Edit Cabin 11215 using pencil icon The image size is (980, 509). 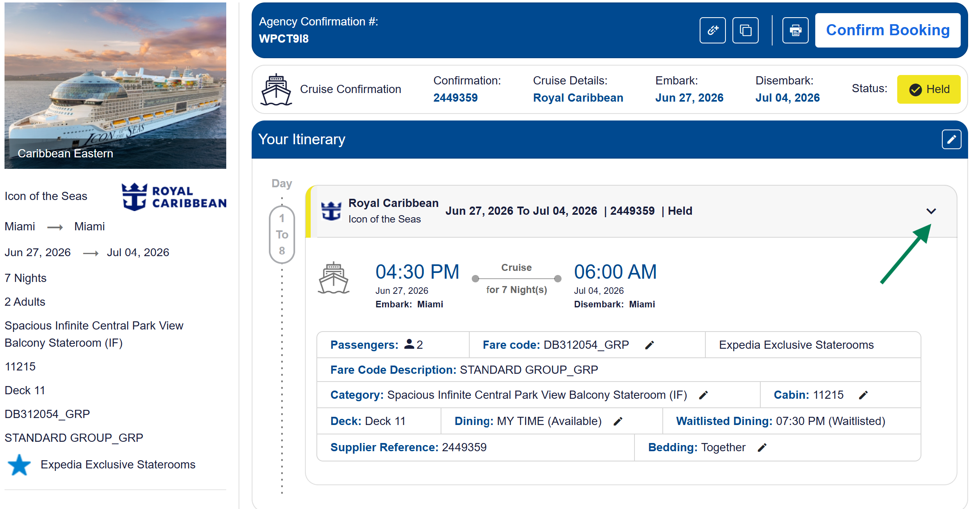click(863, 395)
